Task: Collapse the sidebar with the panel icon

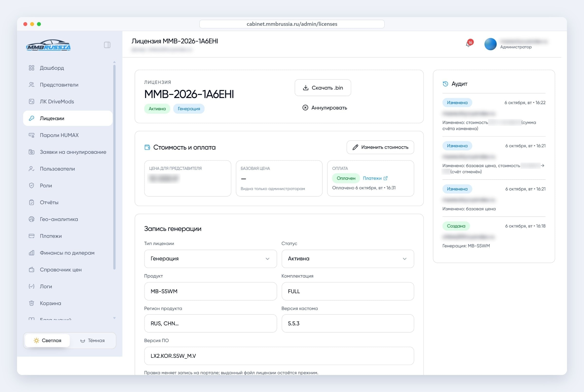Action: 107,45
